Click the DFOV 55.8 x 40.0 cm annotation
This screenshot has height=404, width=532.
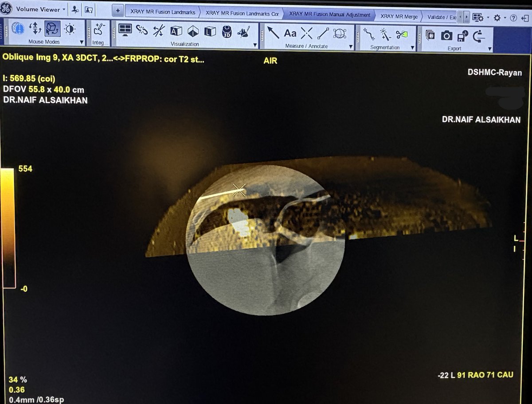[x=43, y=89]
